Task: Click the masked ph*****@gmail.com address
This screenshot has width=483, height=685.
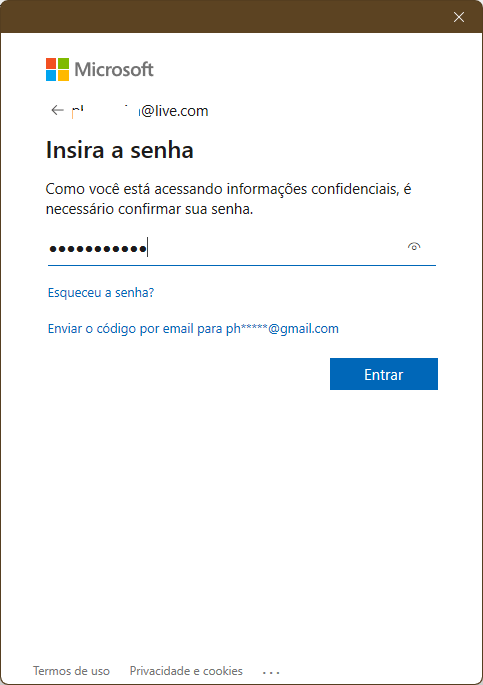Action: (282, 329)
